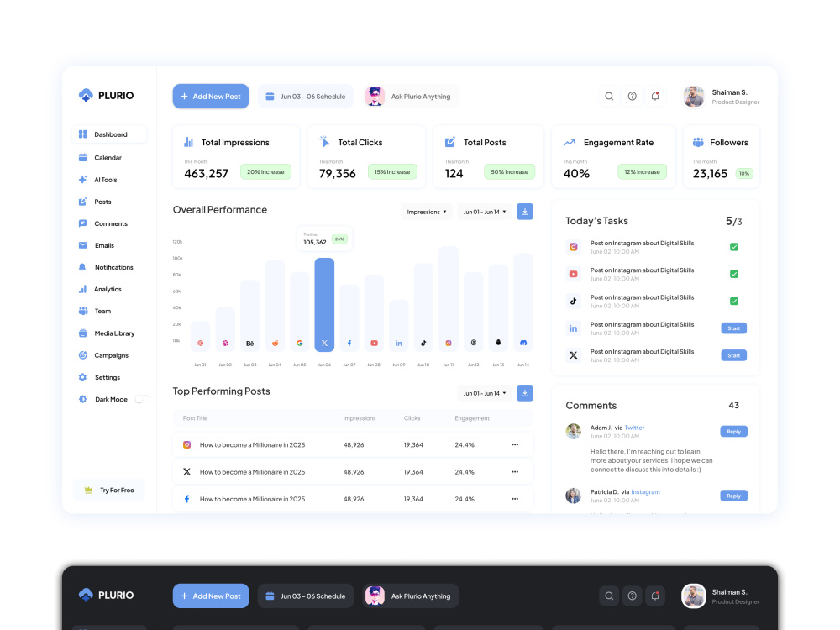This screenshot has height=630, width=840.
Task: Open notifications bell in light dashboard header
Action: click(655, 97)
